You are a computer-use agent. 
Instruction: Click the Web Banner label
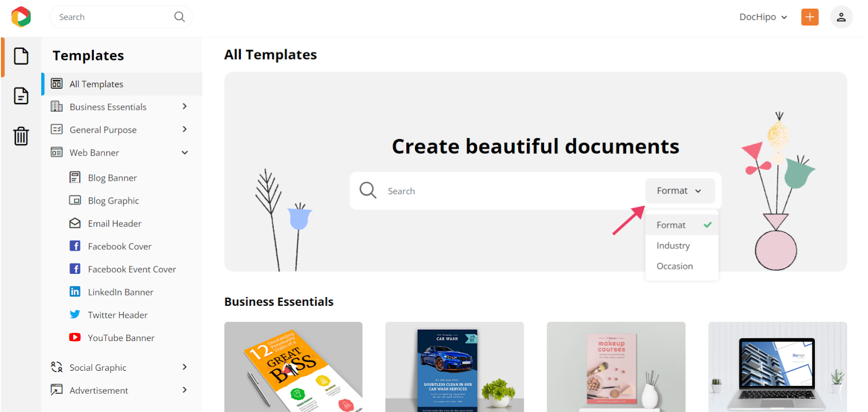click(94, 152)
